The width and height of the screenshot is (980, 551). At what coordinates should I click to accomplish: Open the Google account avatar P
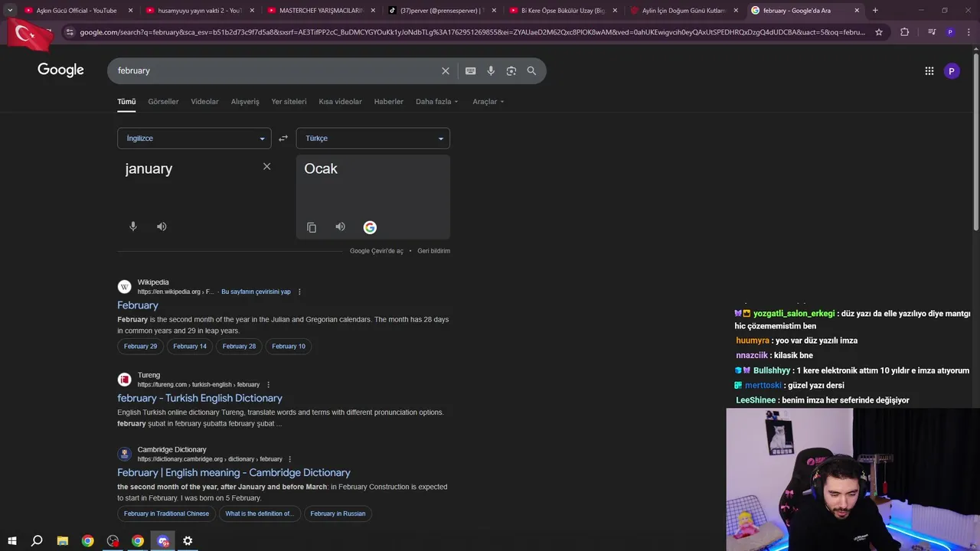[952, 71]
